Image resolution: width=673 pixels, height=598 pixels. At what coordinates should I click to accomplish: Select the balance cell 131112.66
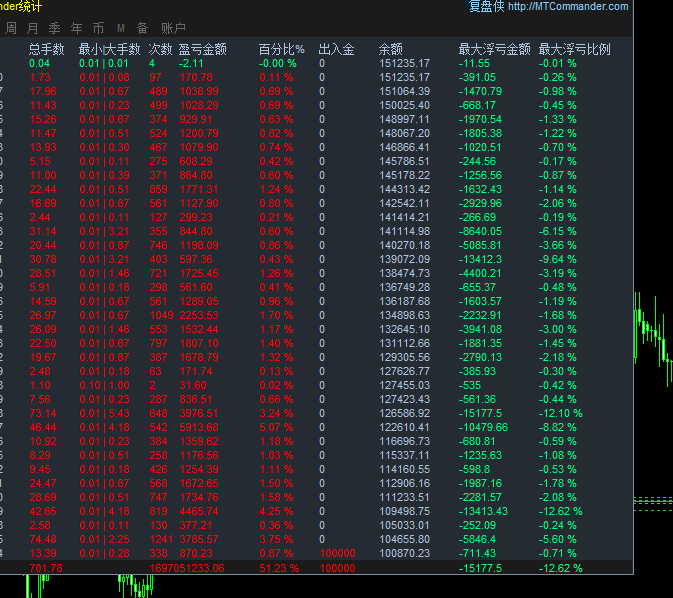point(404,343)
